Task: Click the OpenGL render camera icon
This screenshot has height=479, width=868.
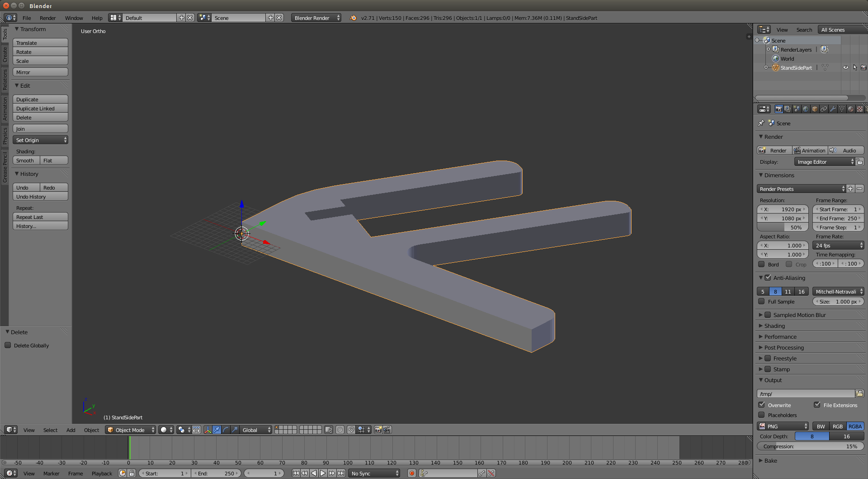Action: pos(378,430)
